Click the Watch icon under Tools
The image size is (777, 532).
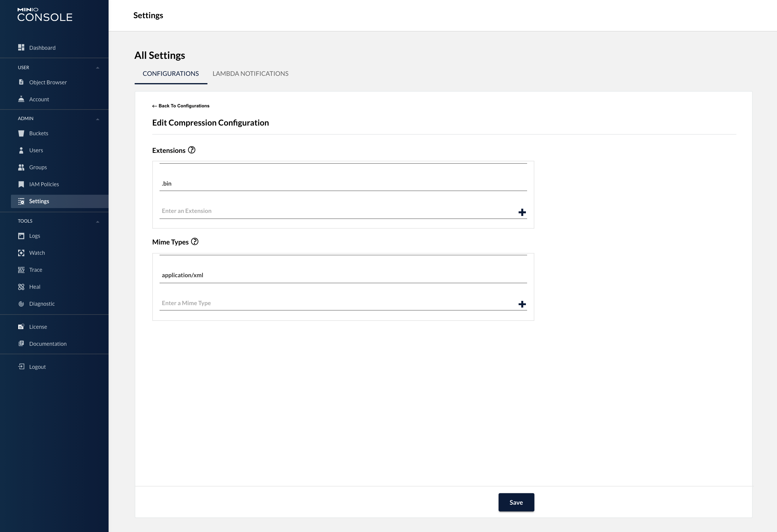point(21,253)
